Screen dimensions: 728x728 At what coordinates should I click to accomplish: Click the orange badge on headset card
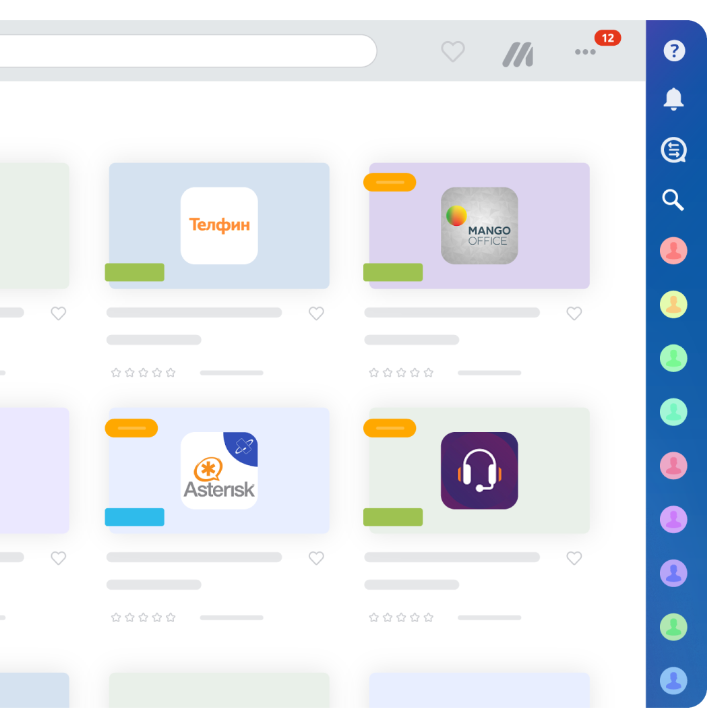point(390,427)
